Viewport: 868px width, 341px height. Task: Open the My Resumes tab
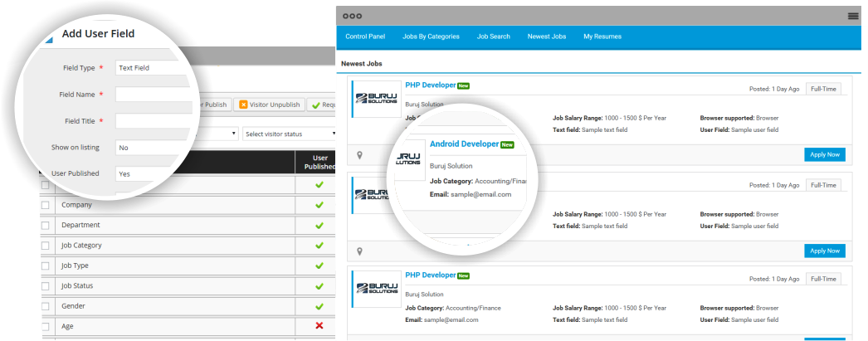[x=602, y=37]
